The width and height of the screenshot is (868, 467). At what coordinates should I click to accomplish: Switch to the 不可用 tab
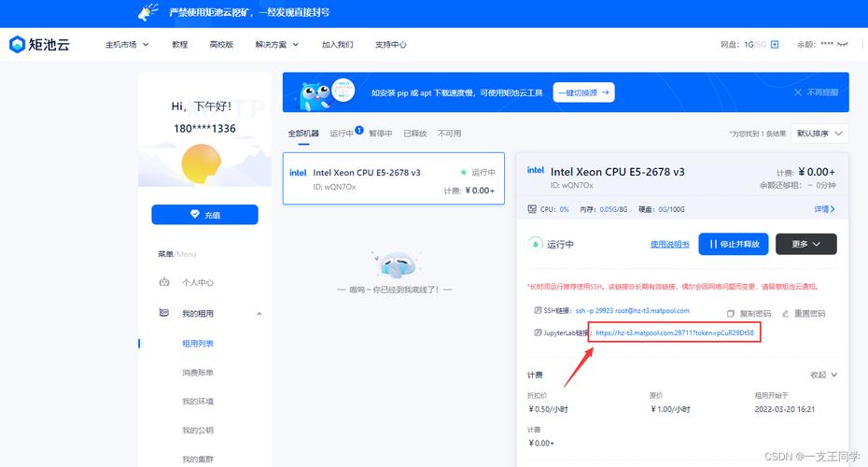click(x=450, y=134)
